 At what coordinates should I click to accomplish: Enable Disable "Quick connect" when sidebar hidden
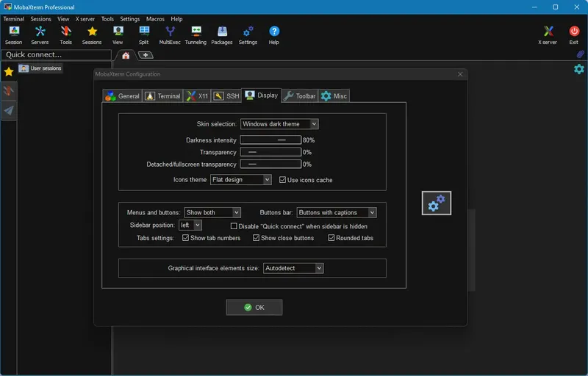[x=234, y=226]
